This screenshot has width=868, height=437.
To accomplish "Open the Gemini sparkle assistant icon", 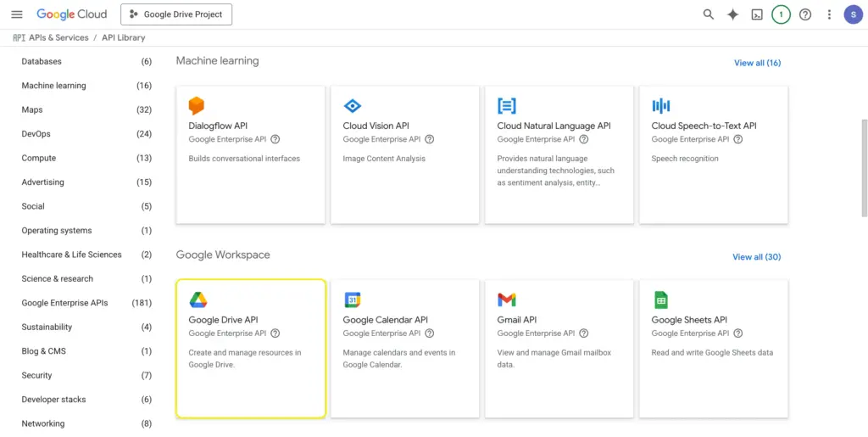I will tap(732, 14).
